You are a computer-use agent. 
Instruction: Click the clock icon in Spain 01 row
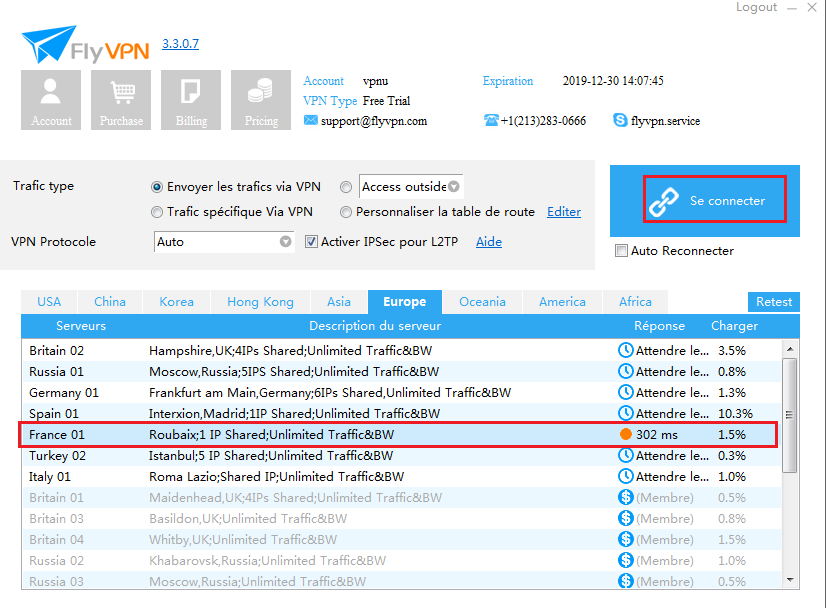[625, 414]
